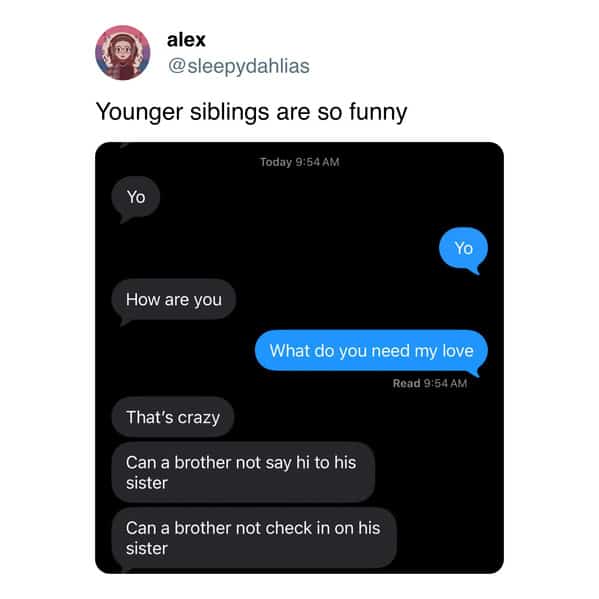Tap the blue Yo reply bubble
The image size is (599, 599).
click(x=463, y=248)
